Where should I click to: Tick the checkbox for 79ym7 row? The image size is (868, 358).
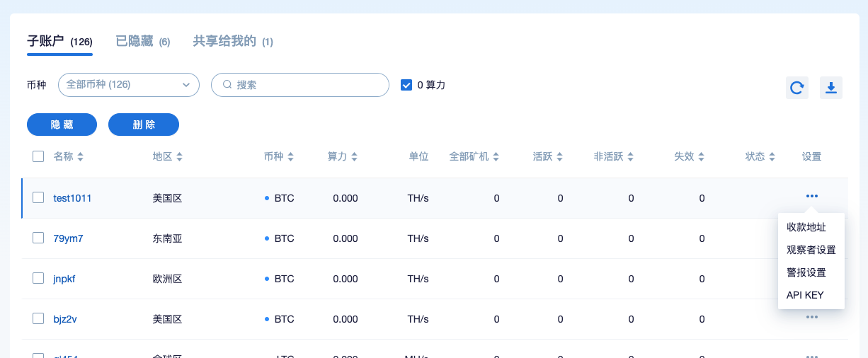pyautogui.click(x=38, y=238)
